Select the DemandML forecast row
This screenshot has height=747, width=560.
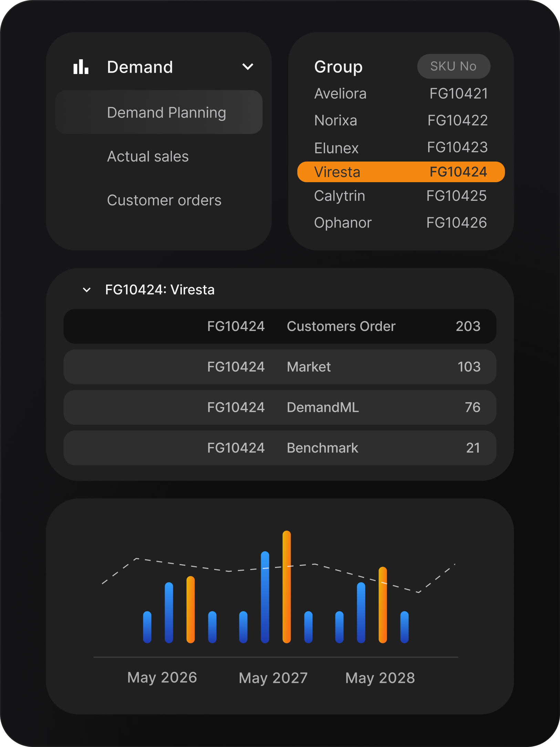pos(280,407)
